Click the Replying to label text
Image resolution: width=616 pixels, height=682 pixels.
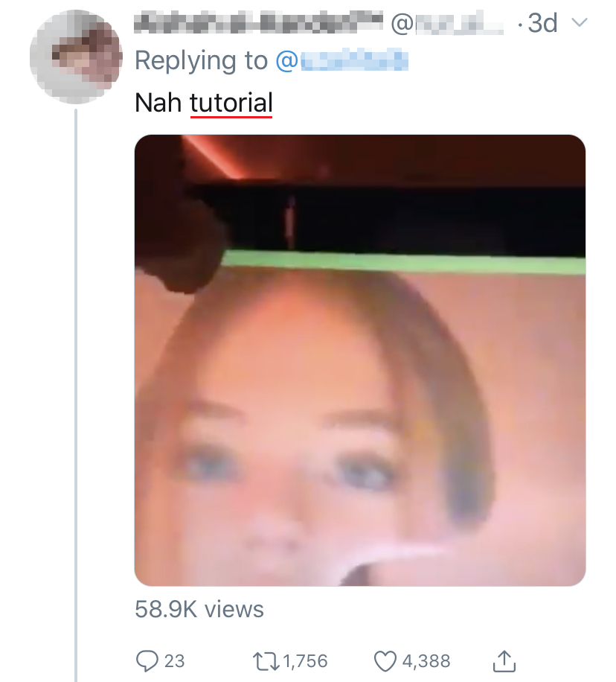point(201,61)
